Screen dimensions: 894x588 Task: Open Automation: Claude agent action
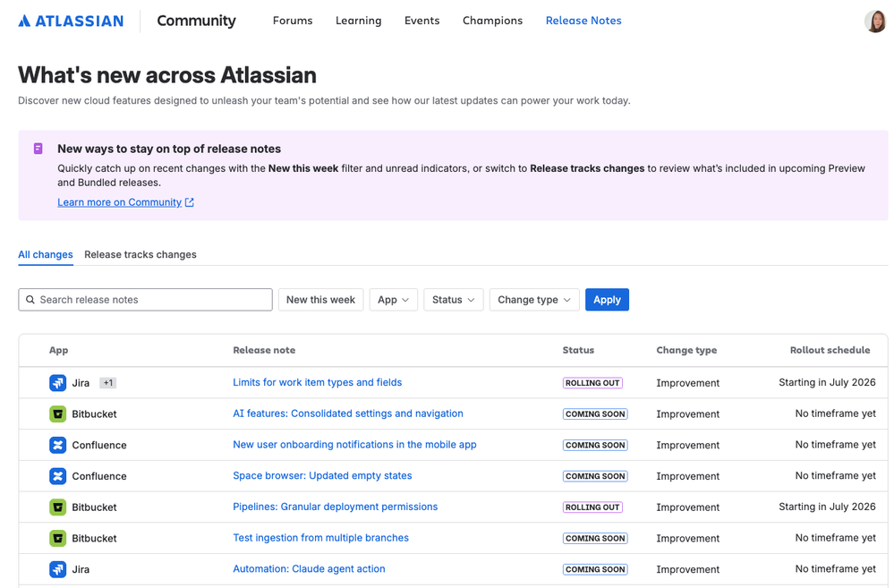click(309, 568)
